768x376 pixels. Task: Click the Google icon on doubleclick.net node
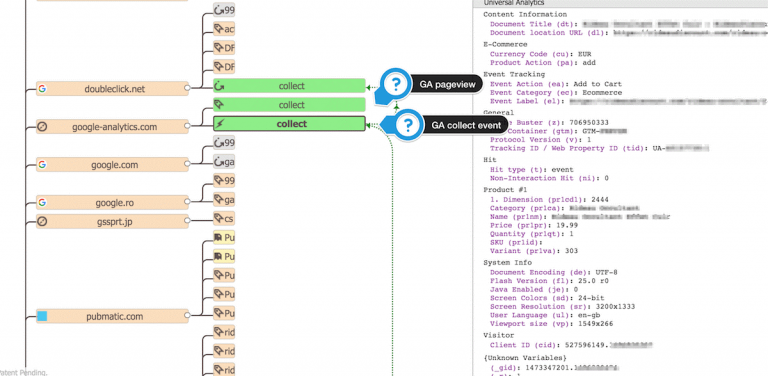[43, 89]
